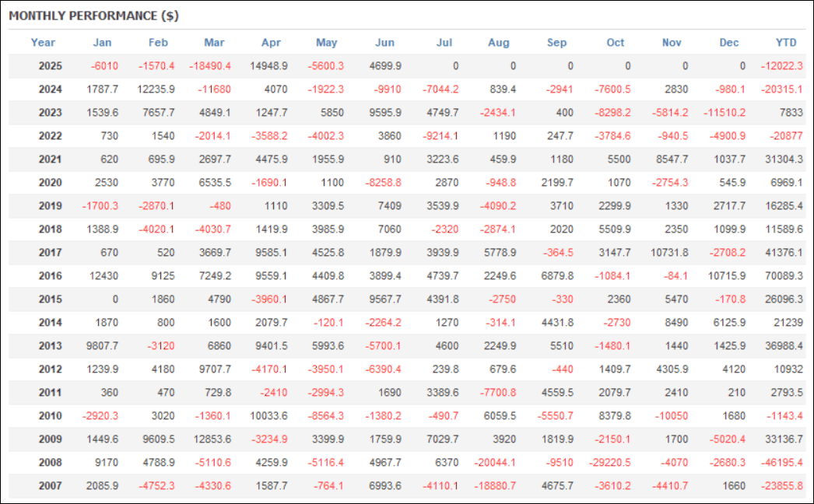Viewport: 814px width, 504px height.
Task: Select the 2020 year row label
Action: (x=51, y=183)
